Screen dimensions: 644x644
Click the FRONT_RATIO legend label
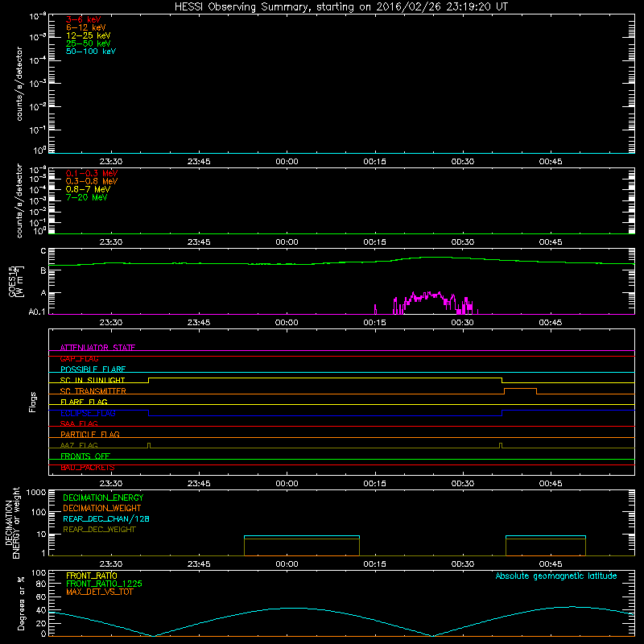point(92,576)
